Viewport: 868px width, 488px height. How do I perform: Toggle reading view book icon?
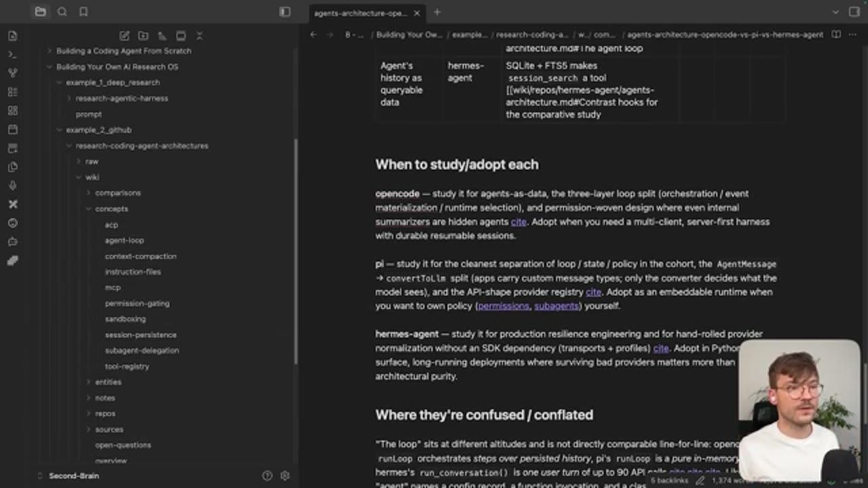click(836, 35)
